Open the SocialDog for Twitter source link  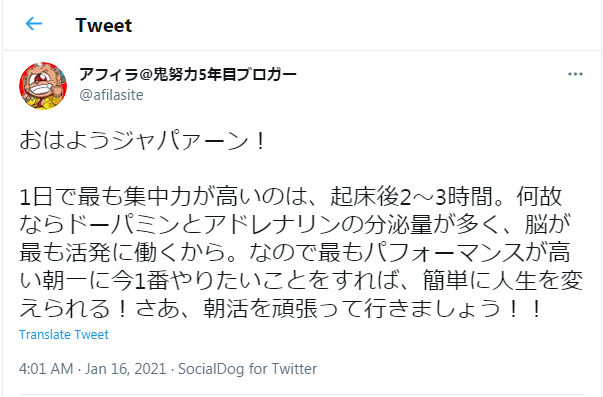click(248, 369)
